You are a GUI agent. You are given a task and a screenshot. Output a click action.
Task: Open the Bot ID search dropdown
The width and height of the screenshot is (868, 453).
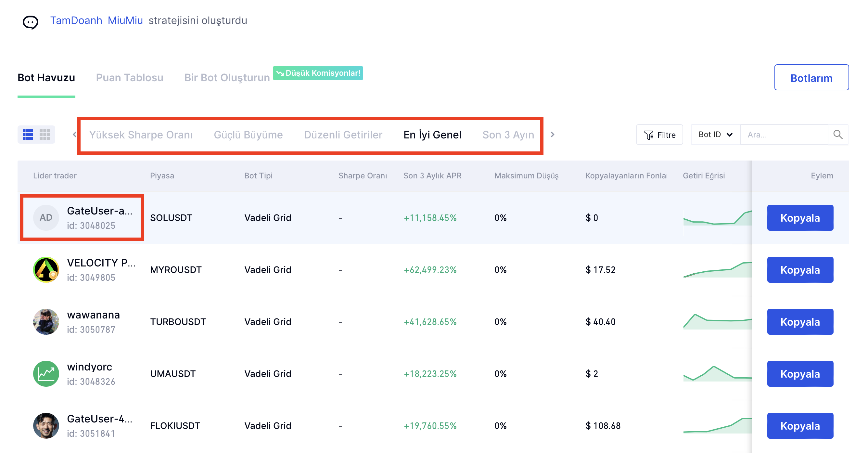click(x=715, y=135)
